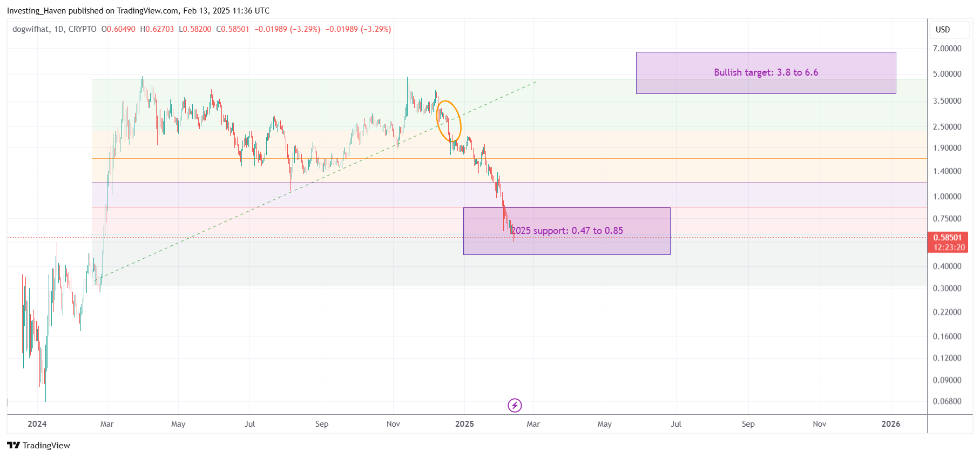This screenshot has width=980, height=457.
Task: Click the 7.00000 price axis label
Action: (947, 49)
